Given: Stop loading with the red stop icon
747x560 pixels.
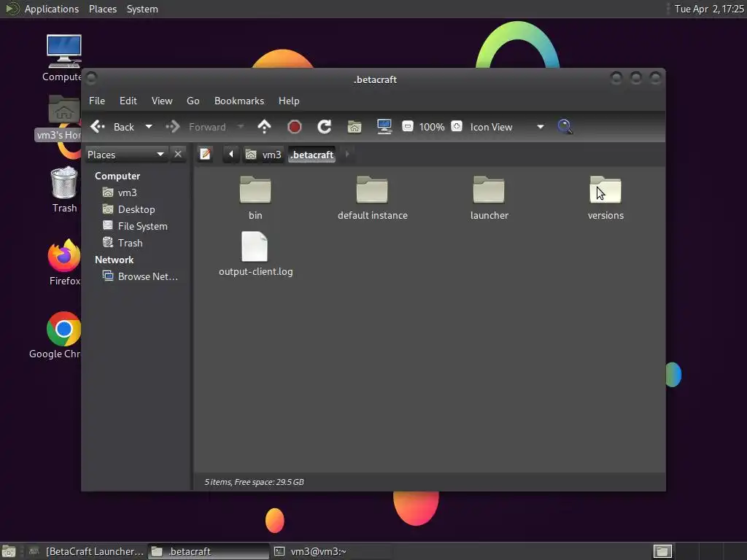Looking at the screenshot, I should click(295, 127).
